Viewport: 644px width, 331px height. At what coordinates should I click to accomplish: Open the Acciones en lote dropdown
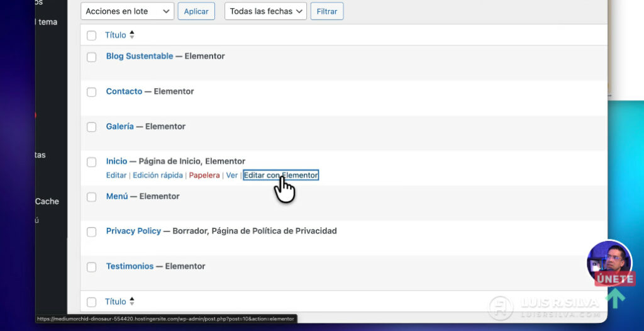(127, 11)
